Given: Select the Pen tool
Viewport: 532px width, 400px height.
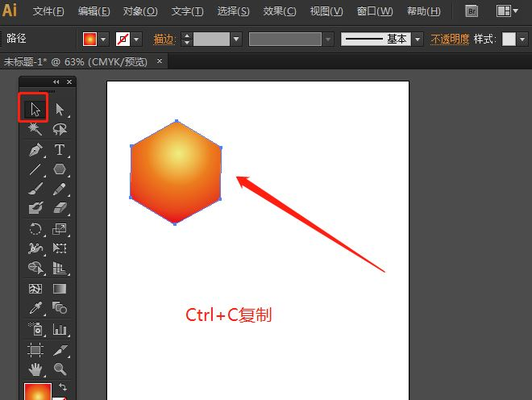Looking at the screenshot, I should tap(35, 150).
